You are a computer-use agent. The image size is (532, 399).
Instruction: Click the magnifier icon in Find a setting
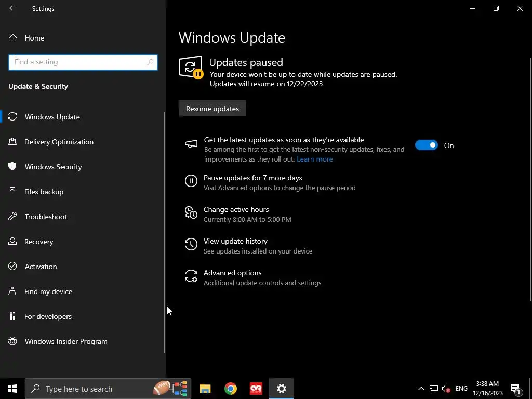(x=150, y=62)
